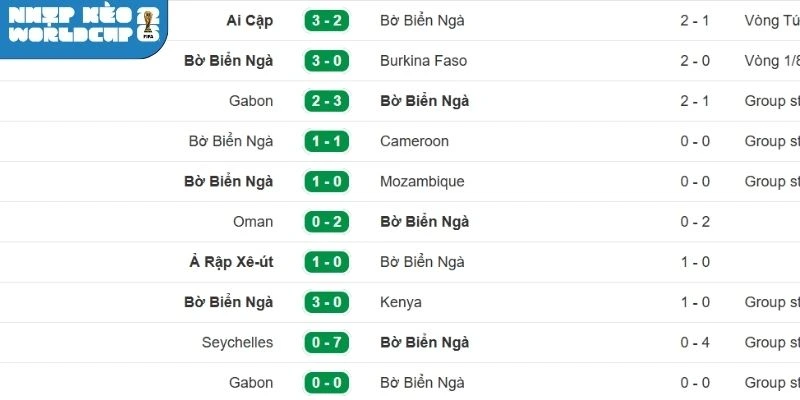Open the 1 - 0 Mozambique score badge

(x=326, y=182)
